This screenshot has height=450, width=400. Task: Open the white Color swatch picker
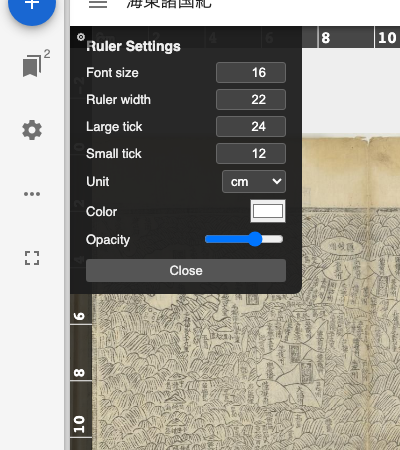coord(268,211)
